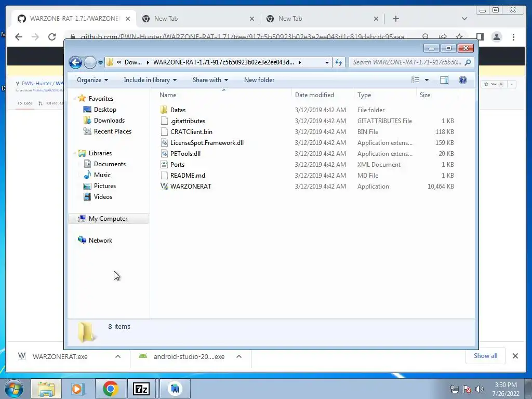The image size is (532, 399).
Task: Click the Dow... breadcrumb in address bar
Action: click(x=133, y=62)
